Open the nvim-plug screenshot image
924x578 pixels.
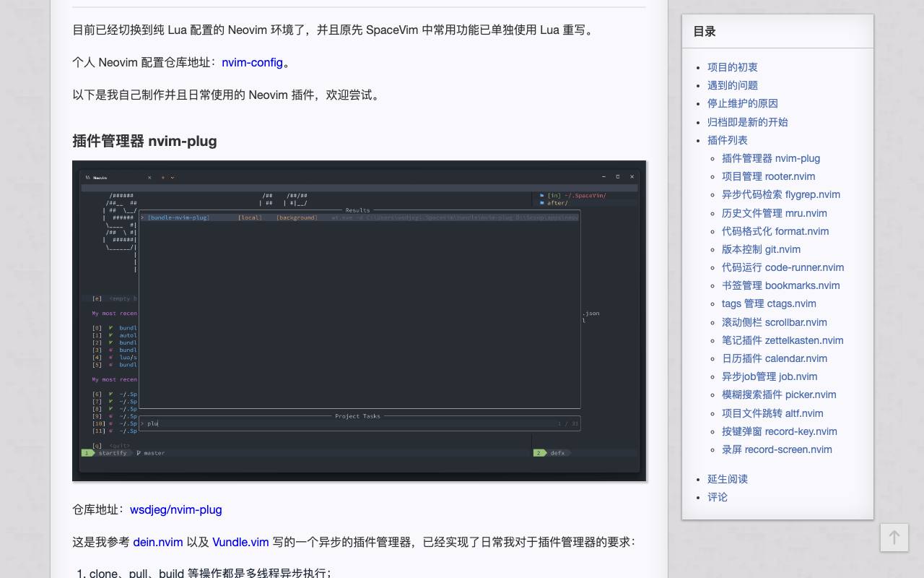[359, 321]
